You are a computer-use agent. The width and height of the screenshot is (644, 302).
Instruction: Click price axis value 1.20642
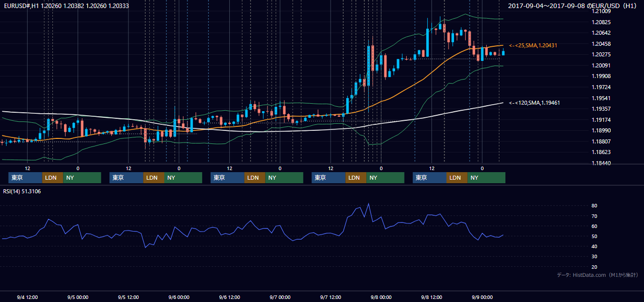601,33
